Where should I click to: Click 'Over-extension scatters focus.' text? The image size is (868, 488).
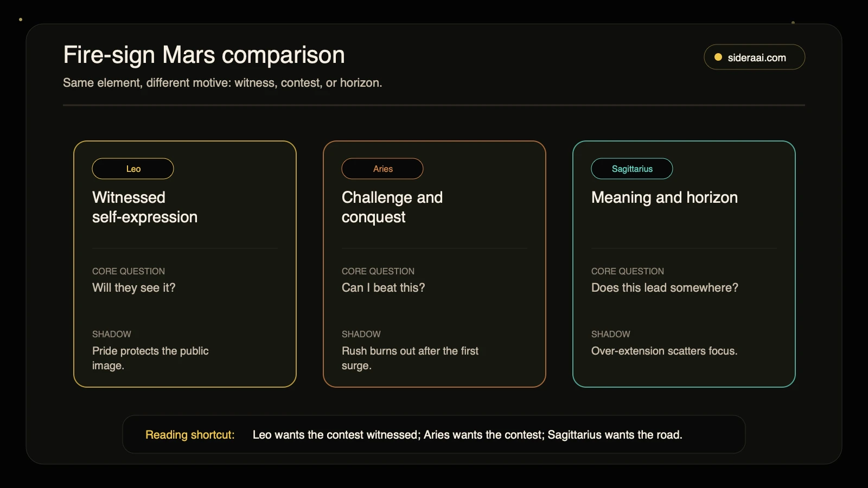point(665,351)
